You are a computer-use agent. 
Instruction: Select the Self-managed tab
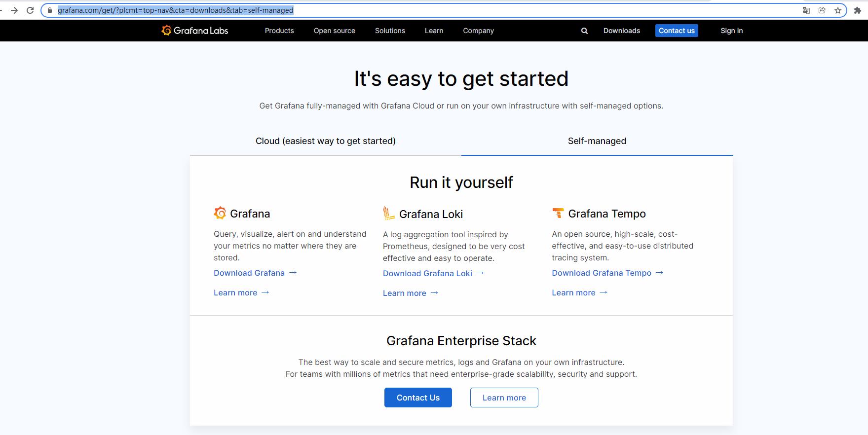tap(597, 141)
